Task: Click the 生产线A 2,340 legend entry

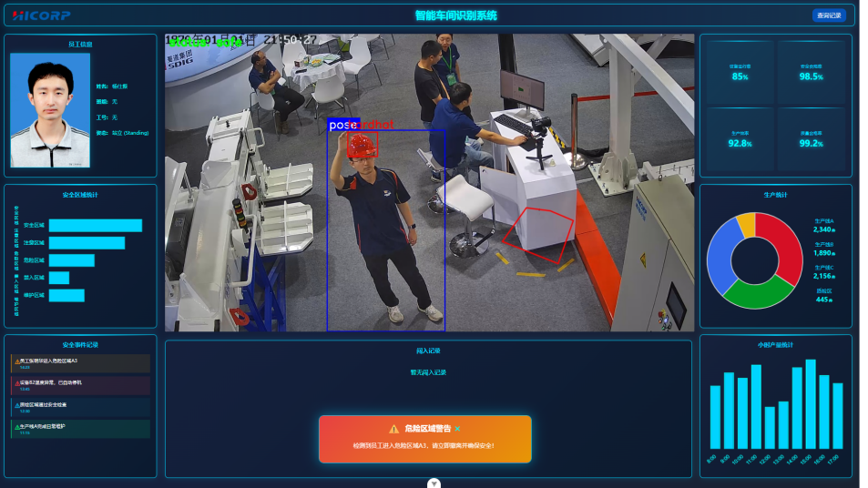Action: coord(822,225)
